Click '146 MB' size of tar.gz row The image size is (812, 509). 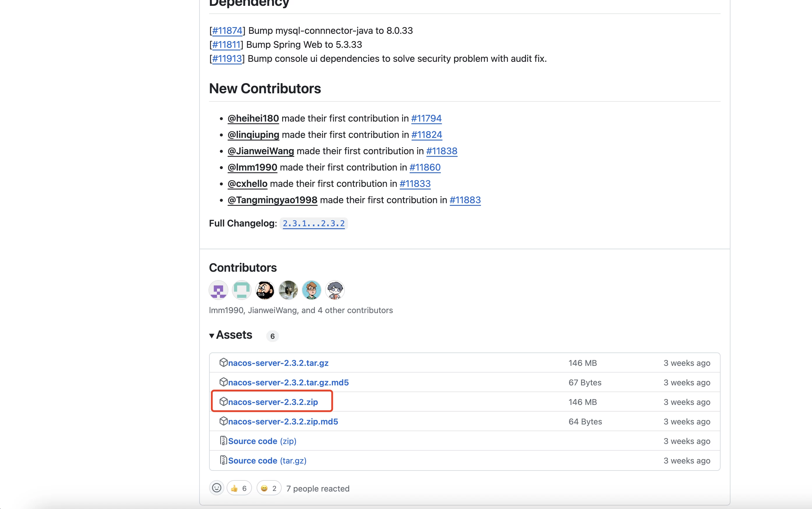click(583, 363)
